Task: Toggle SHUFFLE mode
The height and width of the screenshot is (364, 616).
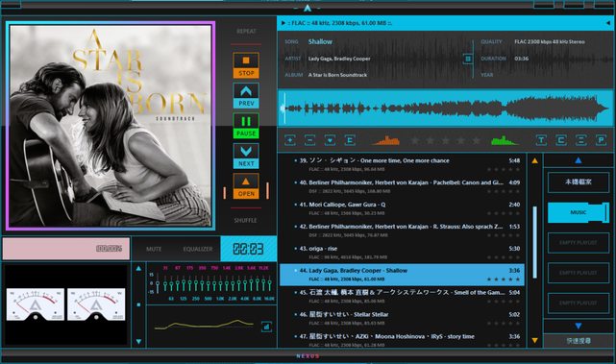Action: (x=246, y=220)
